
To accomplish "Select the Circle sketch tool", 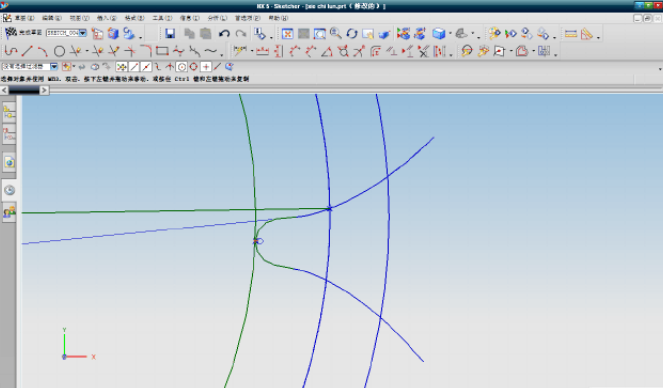I will click(x=59, y=52).
